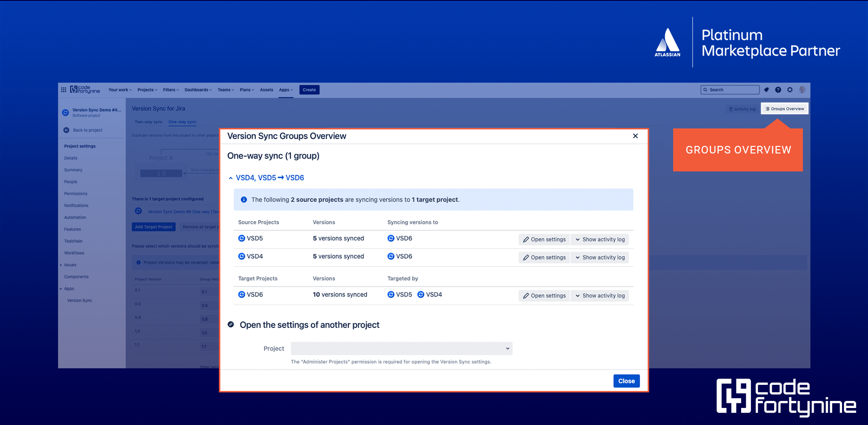This screenshot has height=425, width=868.
Task: Open the user profile avatar
Action: [802, 90]
